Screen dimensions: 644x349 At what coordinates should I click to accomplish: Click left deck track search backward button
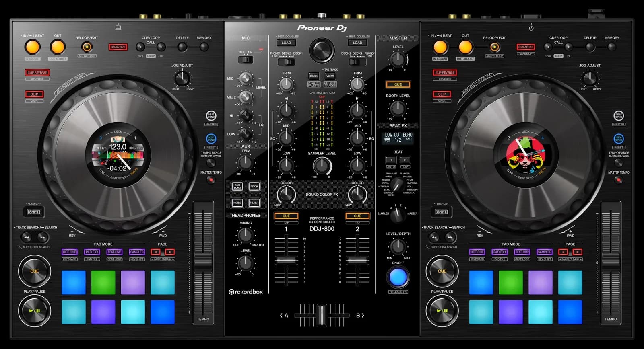point(26,237)
